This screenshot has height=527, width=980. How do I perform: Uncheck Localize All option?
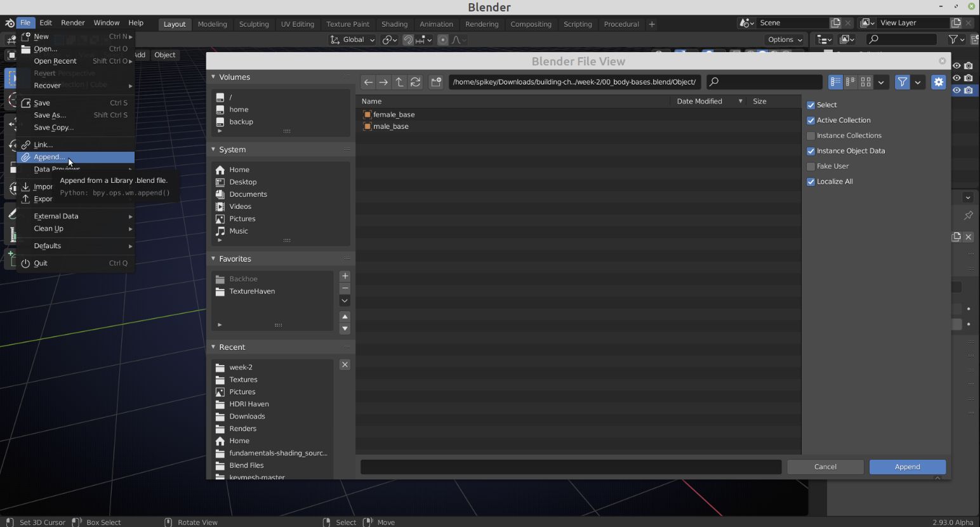(811, 182)
